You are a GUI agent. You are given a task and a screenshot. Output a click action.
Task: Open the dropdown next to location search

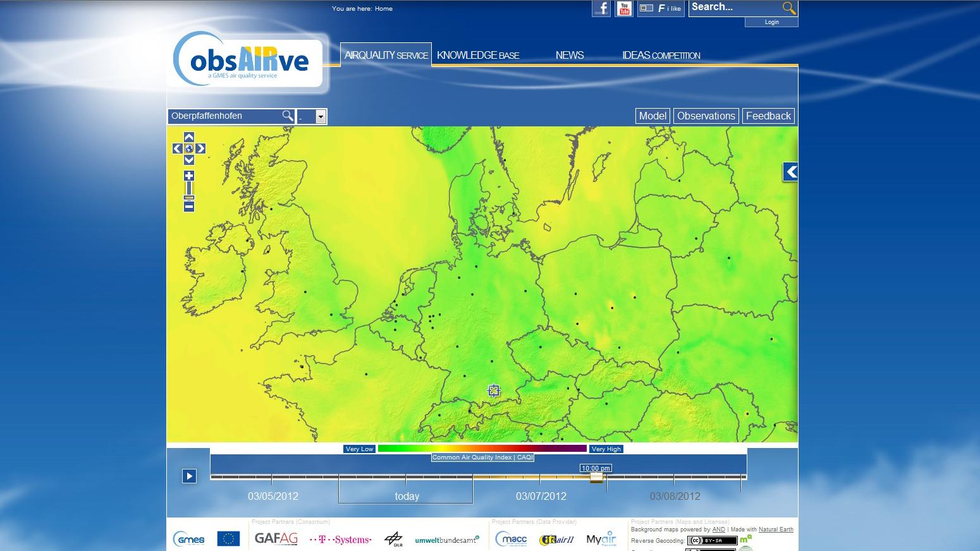pyautogui.click(x=321, y=116)
